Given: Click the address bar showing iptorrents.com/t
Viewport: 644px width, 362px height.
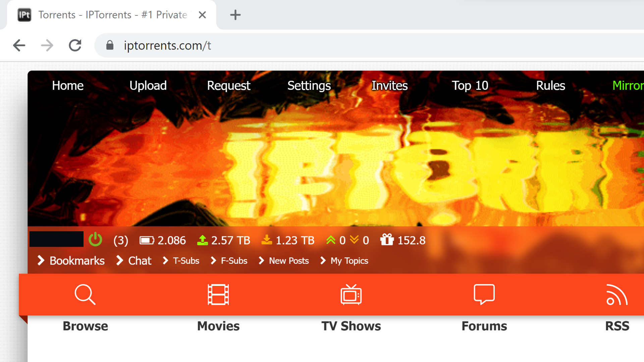Looking at the screenshot, I should click(369, 45).
